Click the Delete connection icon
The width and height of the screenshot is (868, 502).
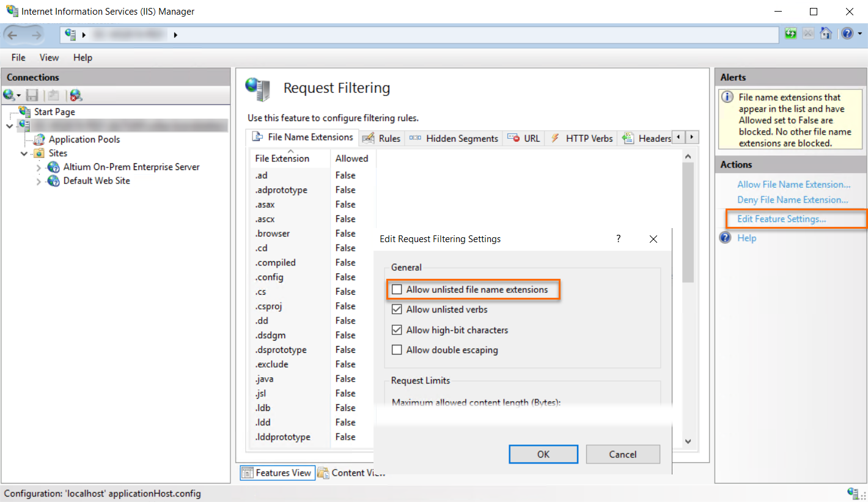click(75, 95)
